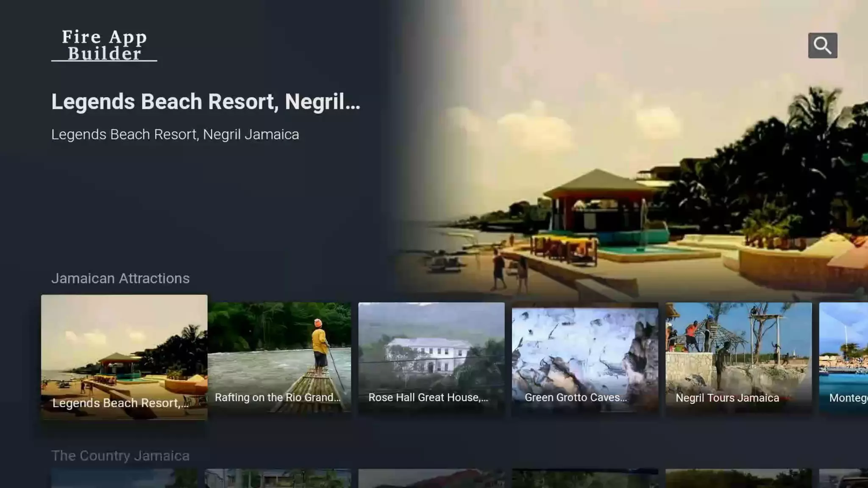
Task: Select fifth thumbnail in The Country Jamaica row
Action: point(738,479)
